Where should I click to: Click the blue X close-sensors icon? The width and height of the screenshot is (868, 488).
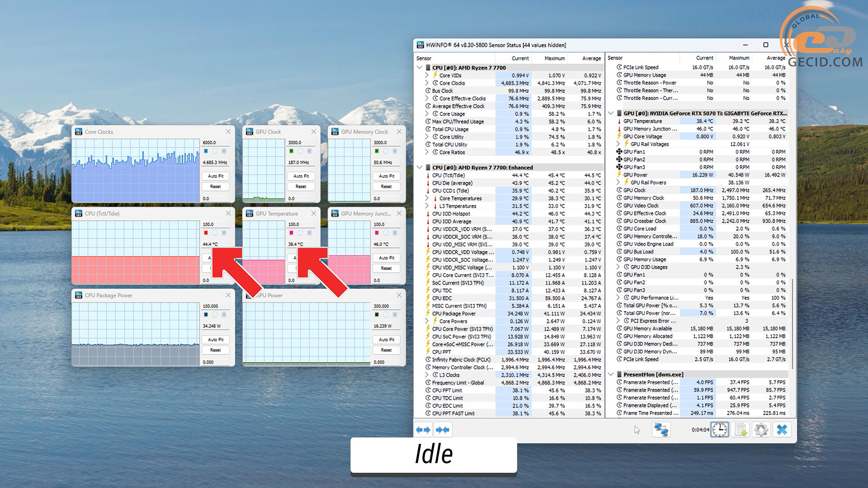tap(782, 430)
